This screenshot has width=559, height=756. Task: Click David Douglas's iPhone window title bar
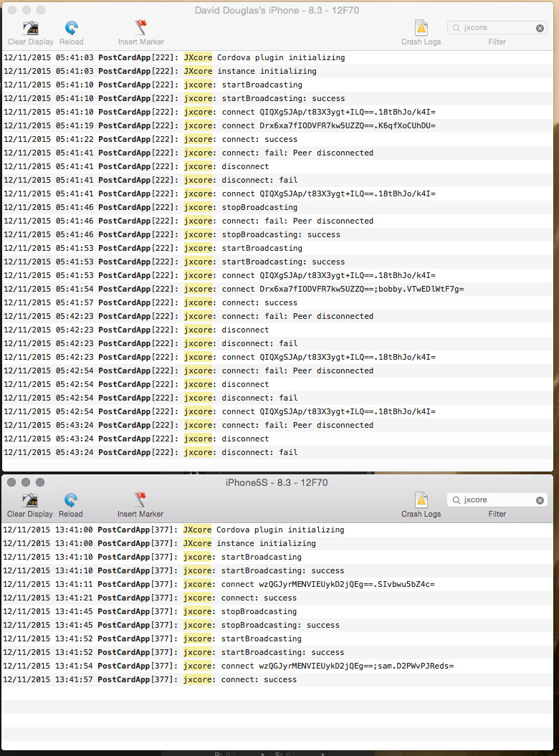pos(277,10)
